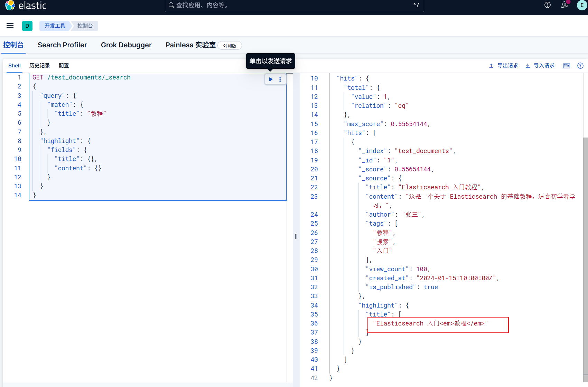The width and height of the screenshot is (588, 387).
Task: Click the green D space avatar
Action: coord(27,26)
